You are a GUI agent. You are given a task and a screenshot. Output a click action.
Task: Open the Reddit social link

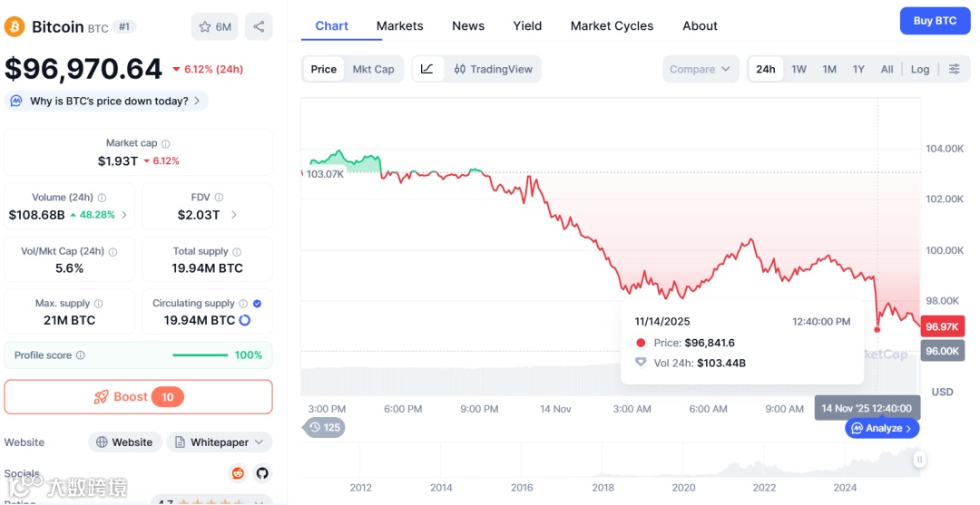pos(238,473)
